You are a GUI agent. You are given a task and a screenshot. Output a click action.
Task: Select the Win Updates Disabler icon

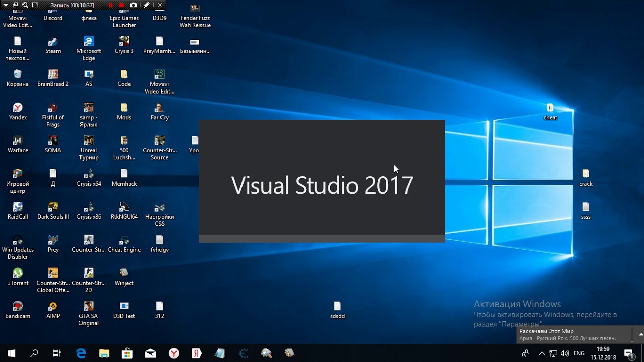(x=18, y=248)
